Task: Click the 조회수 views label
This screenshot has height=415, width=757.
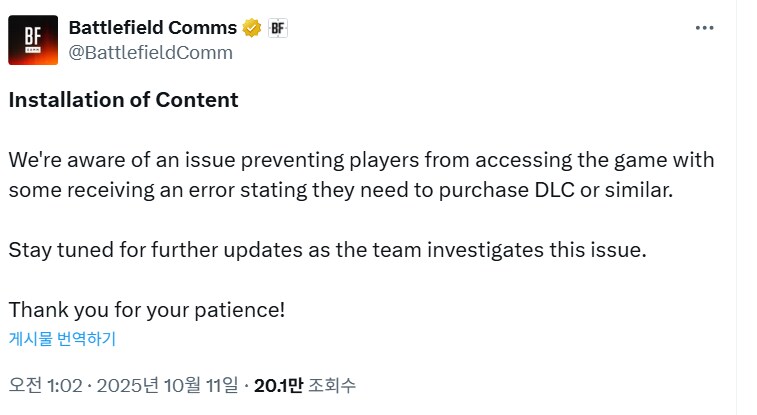Action: [x=332, y=385]
